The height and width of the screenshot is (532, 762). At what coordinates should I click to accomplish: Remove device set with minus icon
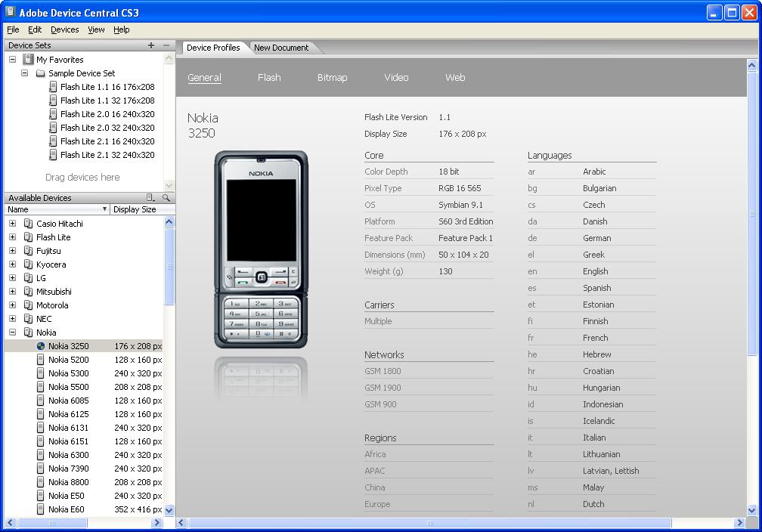coord(166,45)
